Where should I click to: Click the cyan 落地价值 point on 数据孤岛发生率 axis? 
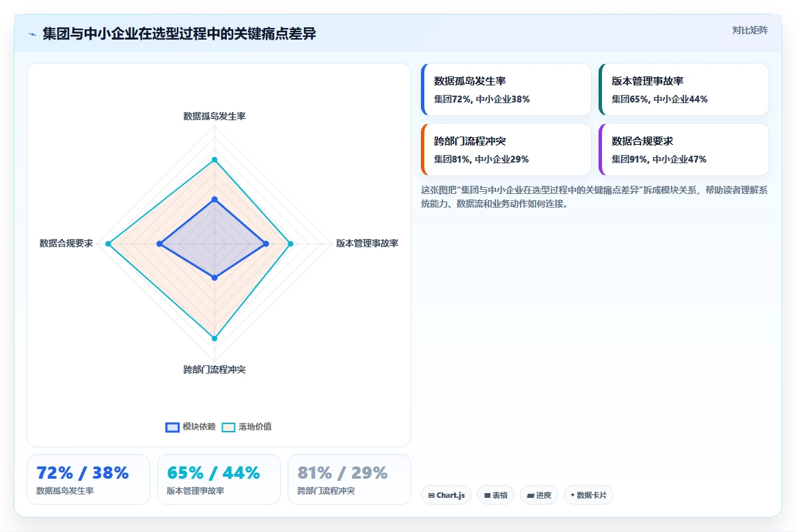point(215,160)
